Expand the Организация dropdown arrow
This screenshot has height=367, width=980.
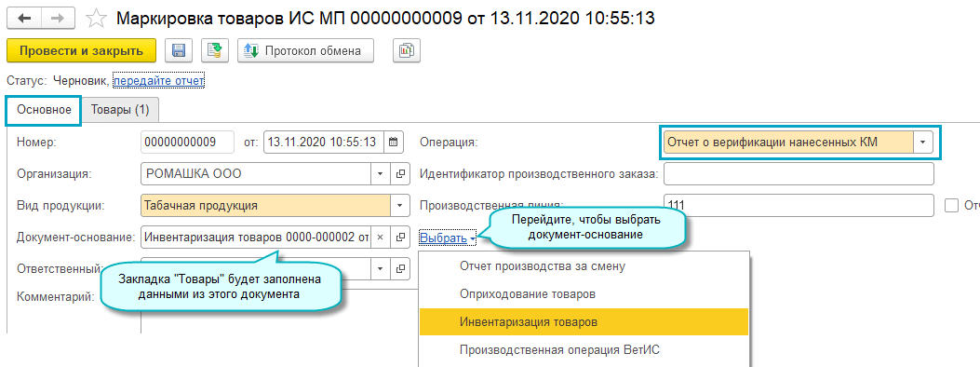[381, 174]
